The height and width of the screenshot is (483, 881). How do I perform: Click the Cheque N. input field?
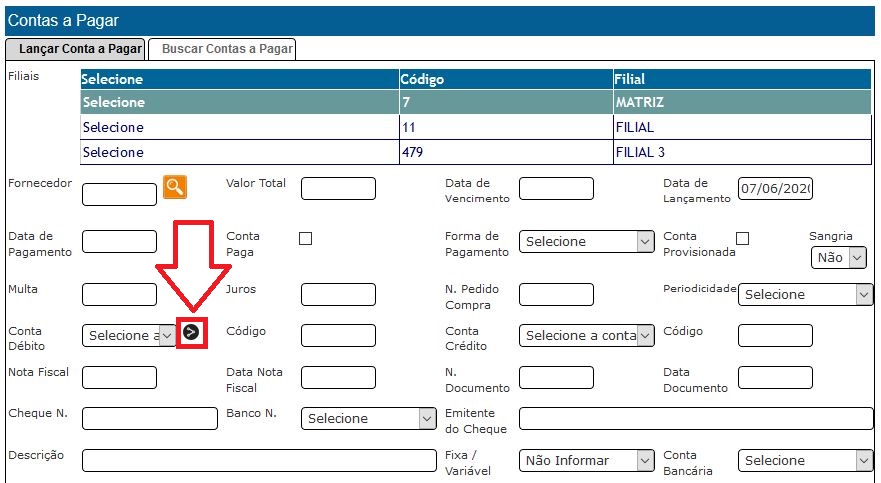coord(150,418)
